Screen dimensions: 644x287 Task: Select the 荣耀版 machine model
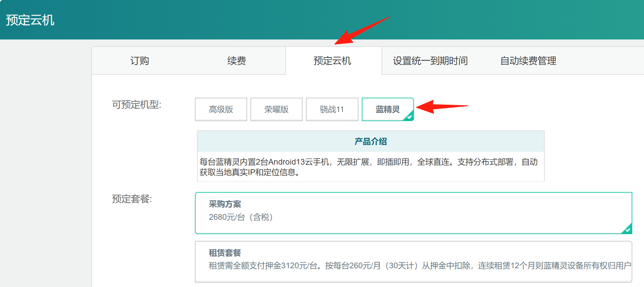[x=276, y=109]
